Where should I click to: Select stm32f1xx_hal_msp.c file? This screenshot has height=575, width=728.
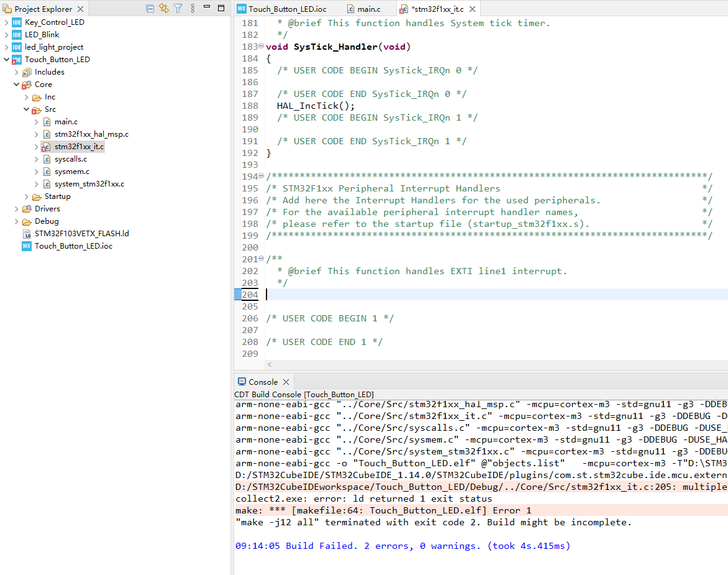91,134
